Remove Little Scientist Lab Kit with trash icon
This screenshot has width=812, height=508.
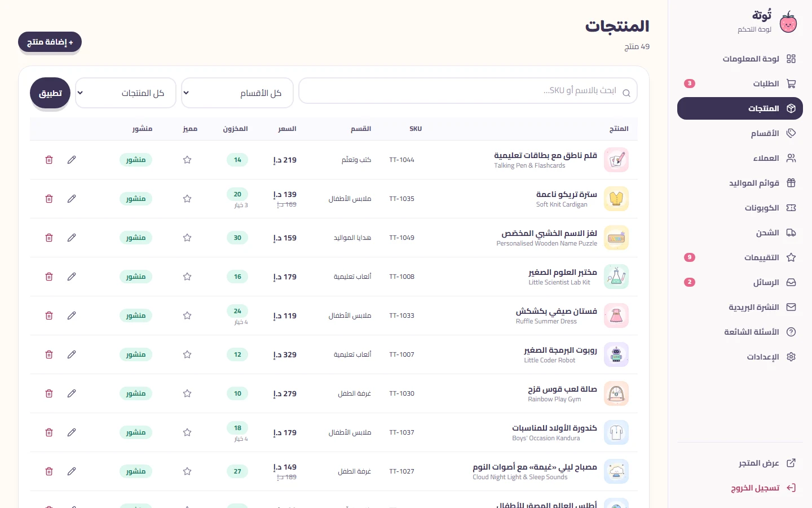pyautogui.click(x=49, y=277)
